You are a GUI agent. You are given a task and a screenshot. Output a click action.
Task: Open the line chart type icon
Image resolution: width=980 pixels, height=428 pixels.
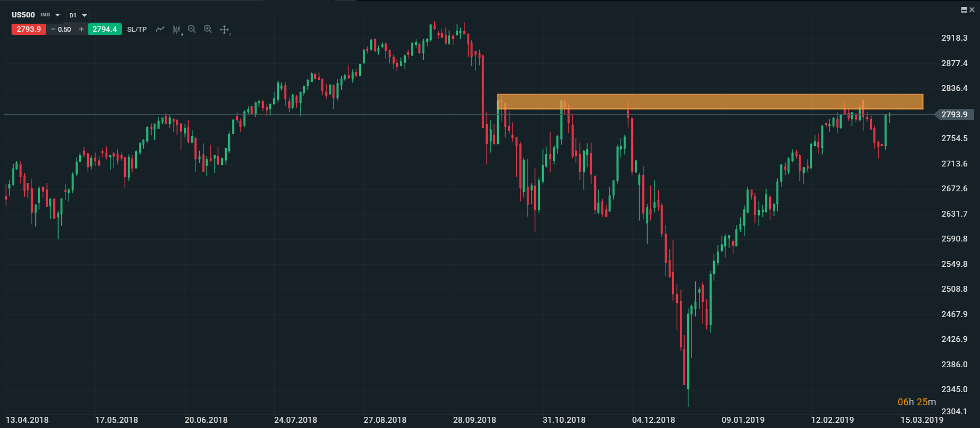coord(160,29)
